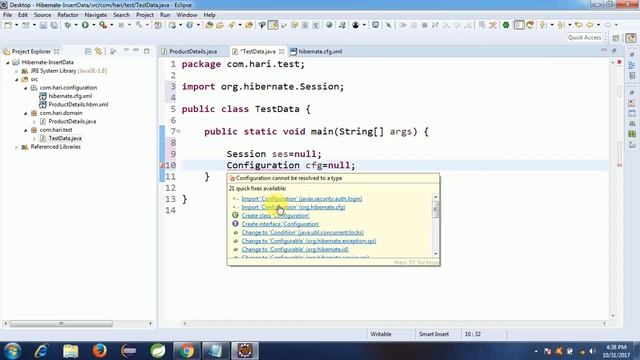Open the Window menu
This screenshot has width=640, height=360.
(187, 15)
